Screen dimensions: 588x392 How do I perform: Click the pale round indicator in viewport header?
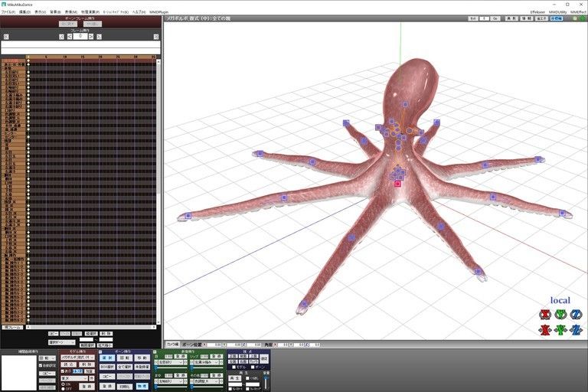coord(575,18)
